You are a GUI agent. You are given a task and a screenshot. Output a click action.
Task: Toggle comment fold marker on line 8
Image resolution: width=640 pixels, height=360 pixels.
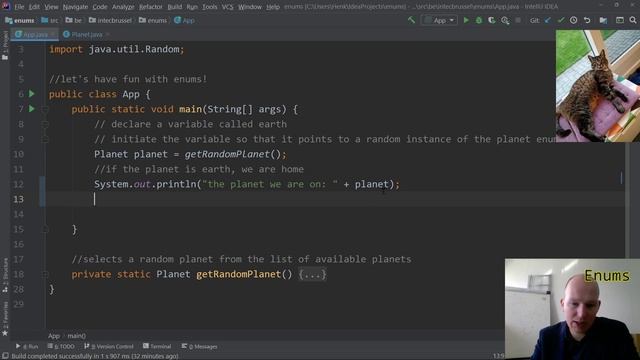click(x=45, y=124)
